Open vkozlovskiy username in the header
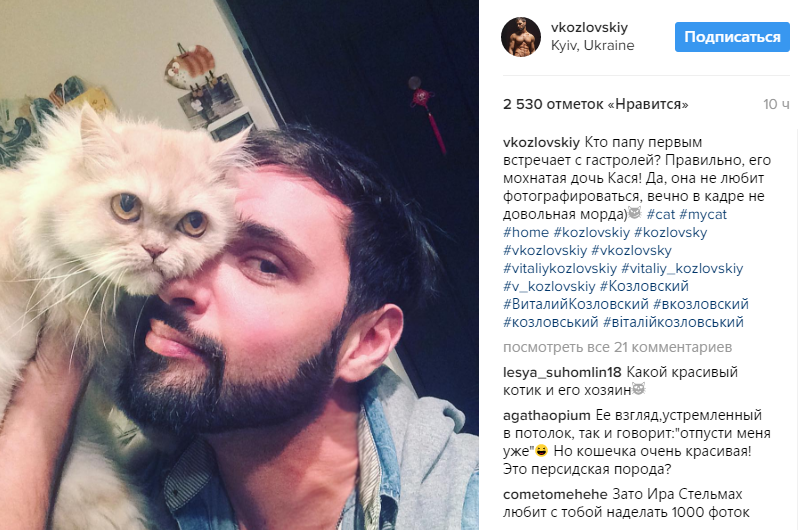 coord(589,27)
